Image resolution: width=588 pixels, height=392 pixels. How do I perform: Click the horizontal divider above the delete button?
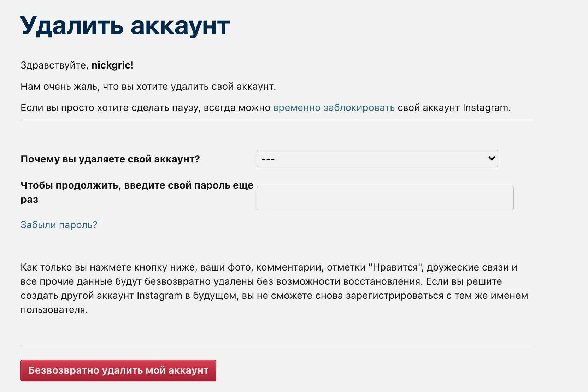(x=277, y=345)
